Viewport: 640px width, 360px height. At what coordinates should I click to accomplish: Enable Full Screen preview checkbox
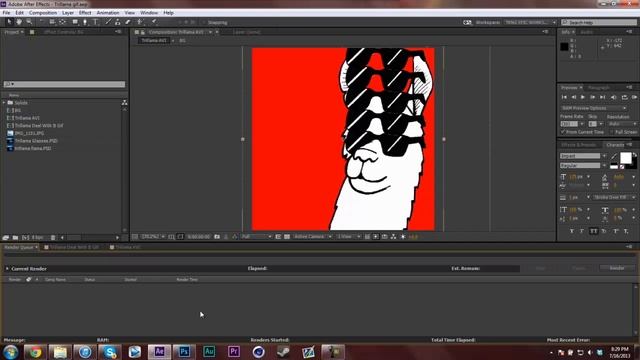coord(611,132)
